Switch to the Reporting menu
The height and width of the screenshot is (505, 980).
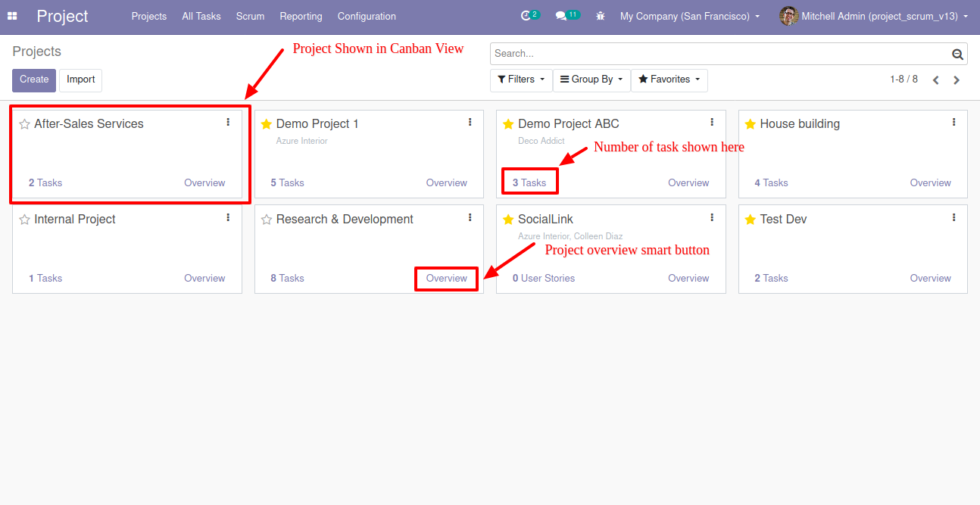pos(301,16)
